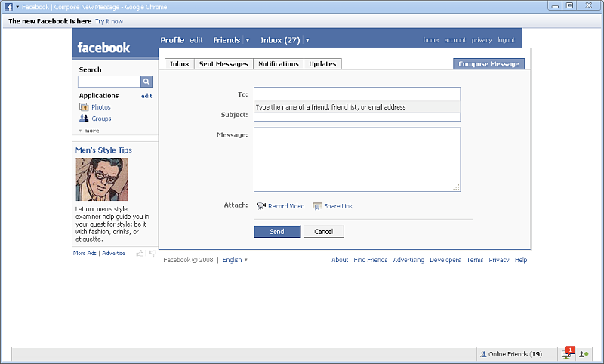
Task: Click the online status icon in chat bar
Action: 584,354
